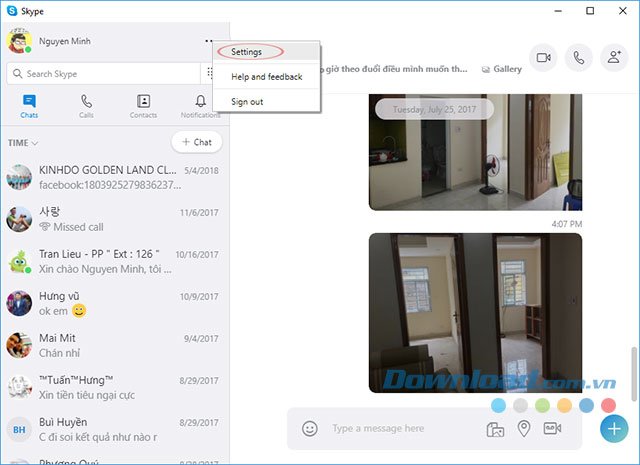Start an audio call with phone icon
This screenshot has width=640, height=465.
click(x=578, y=58)
